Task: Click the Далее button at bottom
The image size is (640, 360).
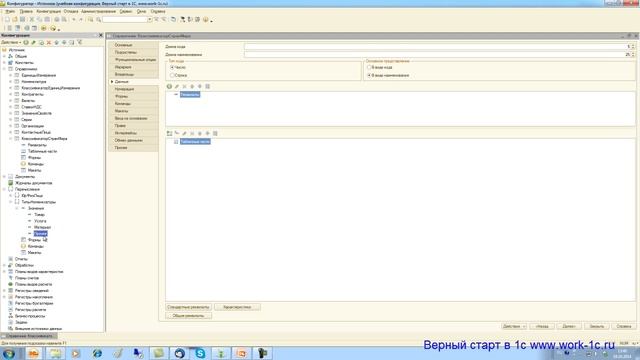Action: [569, 327]
